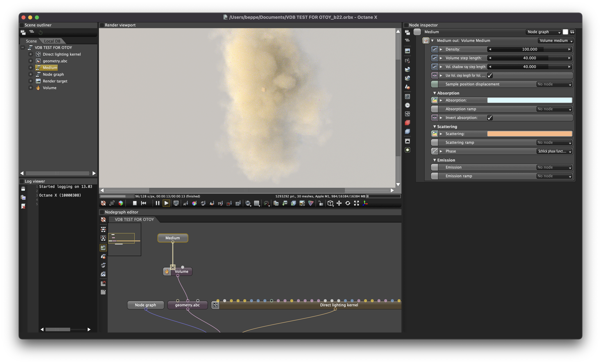Screen dimensions: 601x364
Task: Select the Volume node in Nodegraph editor
Action: [178, 271]
